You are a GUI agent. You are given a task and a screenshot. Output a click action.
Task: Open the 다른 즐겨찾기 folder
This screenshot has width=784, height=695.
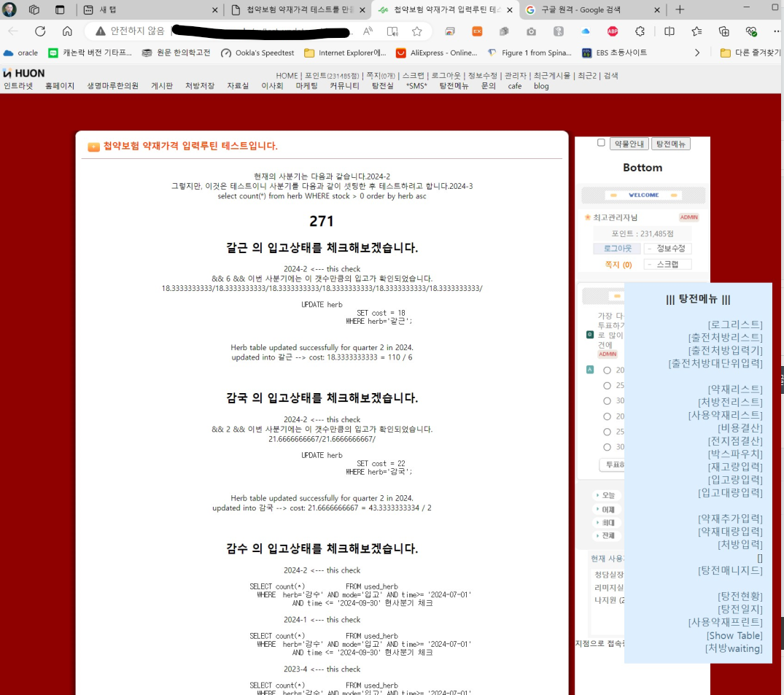(x=750, y=53)
